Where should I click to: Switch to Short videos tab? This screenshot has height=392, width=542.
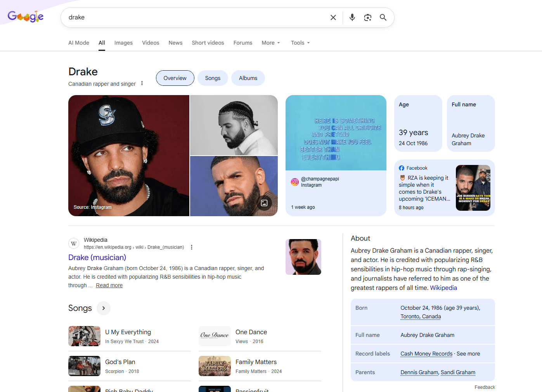point(208,43)
